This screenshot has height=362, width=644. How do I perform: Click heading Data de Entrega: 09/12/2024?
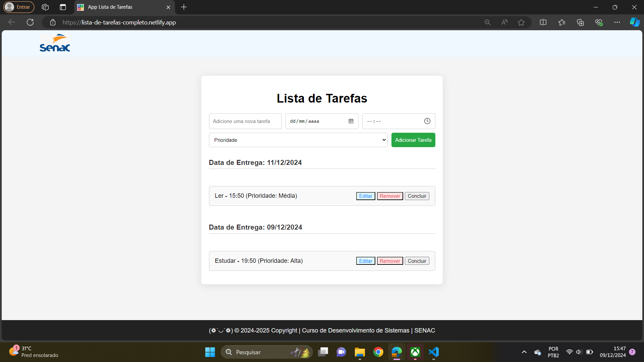click(256, 227)
